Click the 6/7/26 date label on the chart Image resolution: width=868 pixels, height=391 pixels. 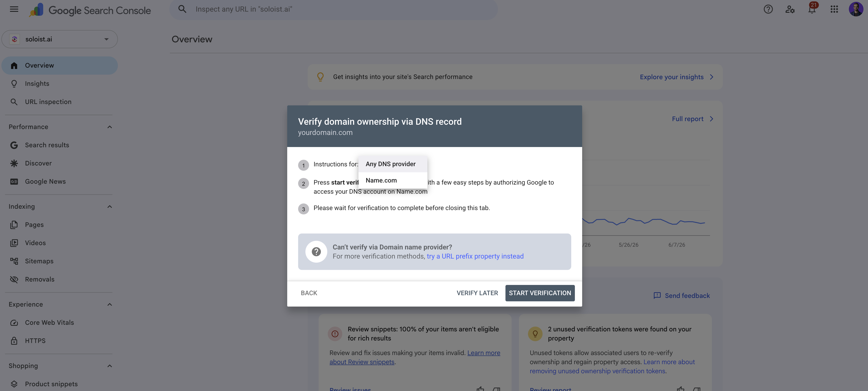pos(677,245)
